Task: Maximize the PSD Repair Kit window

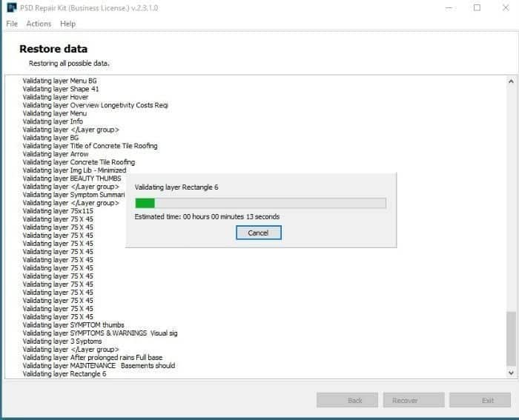Action: click(477, 8)
